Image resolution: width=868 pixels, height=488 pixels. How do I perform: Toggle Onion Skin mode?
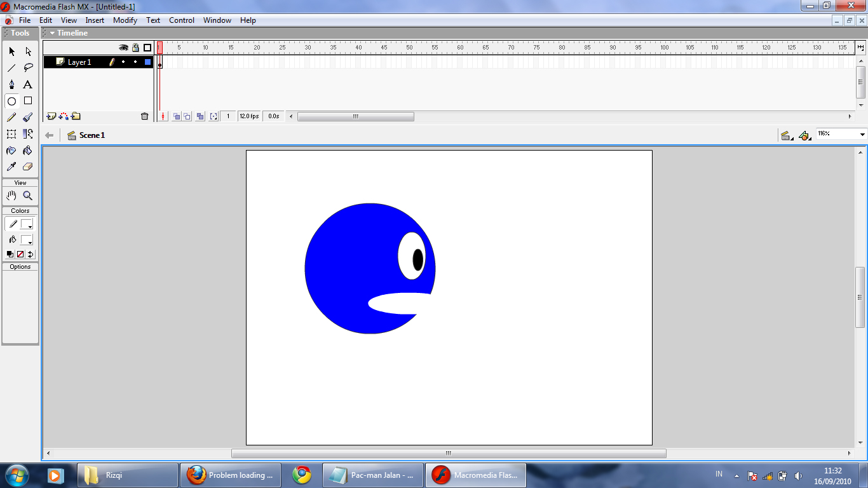177,116
